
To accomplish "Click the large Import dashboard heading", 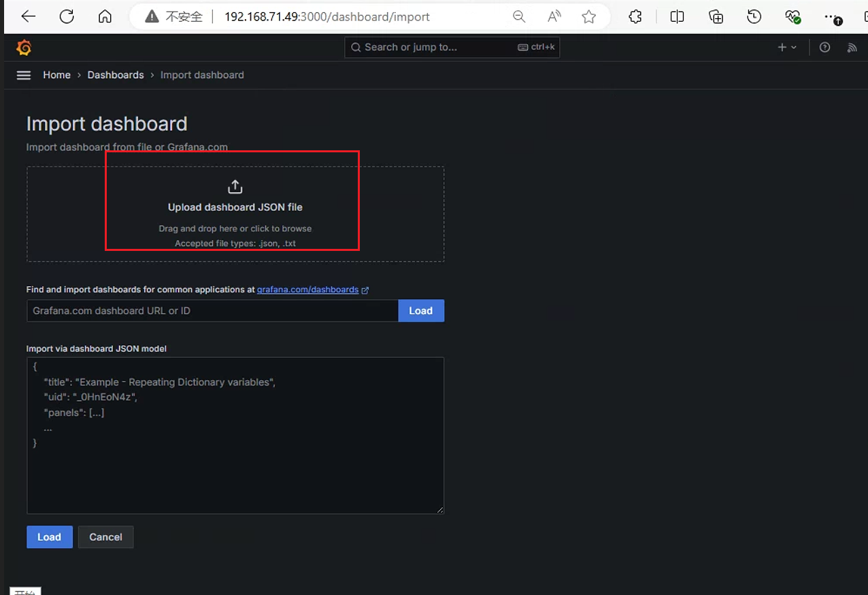I will [107, 124].
